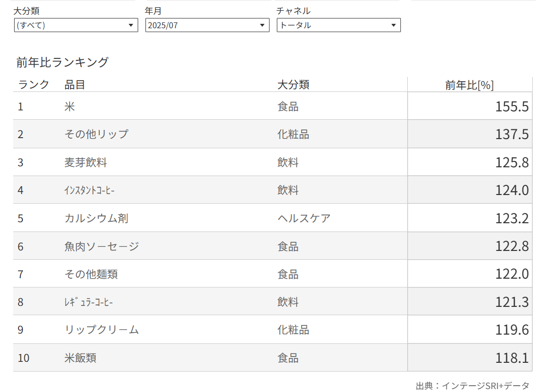Select the その他麺類 item

(x=91, y=274)
